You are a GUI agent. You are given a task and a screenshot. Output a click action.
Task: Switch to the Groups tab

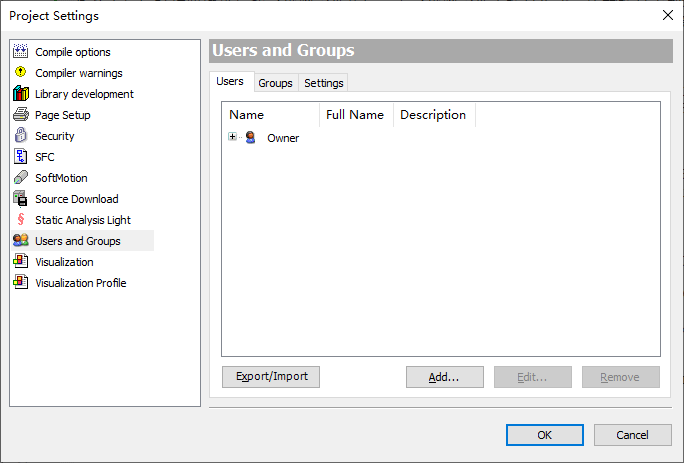[x=275, y=83]
